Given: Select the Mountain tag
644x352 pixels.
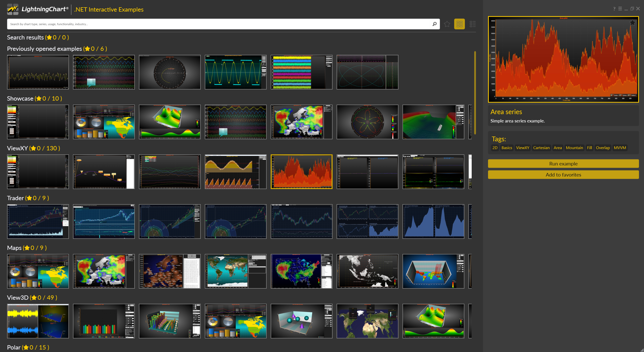Looking at the screenshot, I should click(574, 148).
